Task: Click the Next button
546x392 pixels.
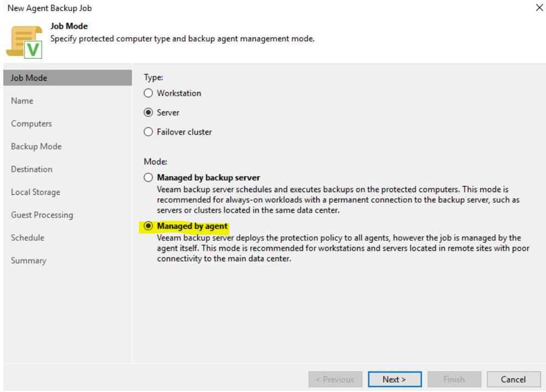Action: [394, 379]
